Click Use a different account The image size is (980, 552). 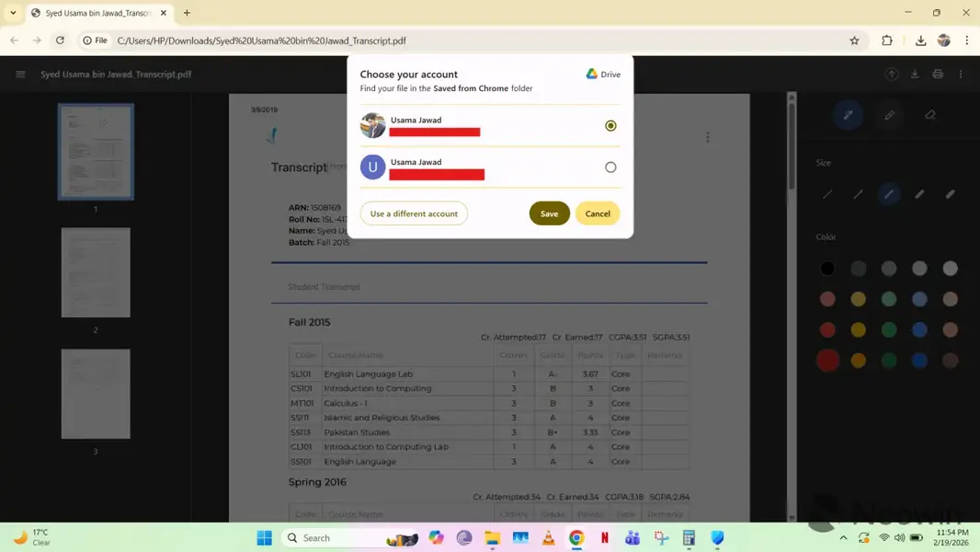pos(414,213)
